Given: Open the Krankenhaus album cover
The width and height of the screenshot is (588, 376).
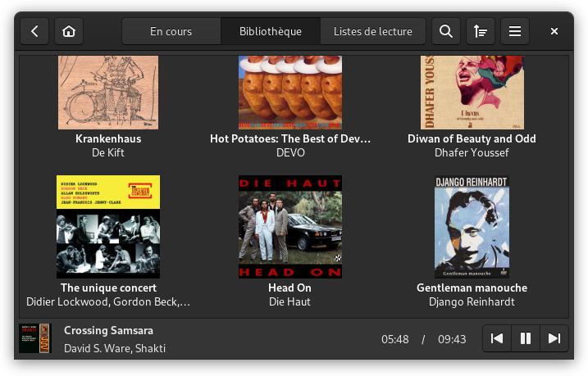Looking at the screenshot, I should [x=108, y=93].
